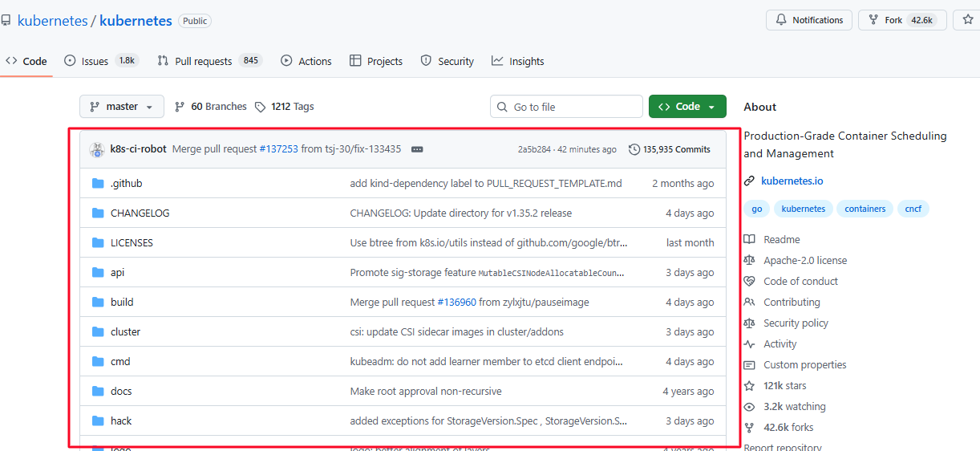Open the CHANGELOG directory name
Viewport: 980px width, 451px height.
pos(140,213)
